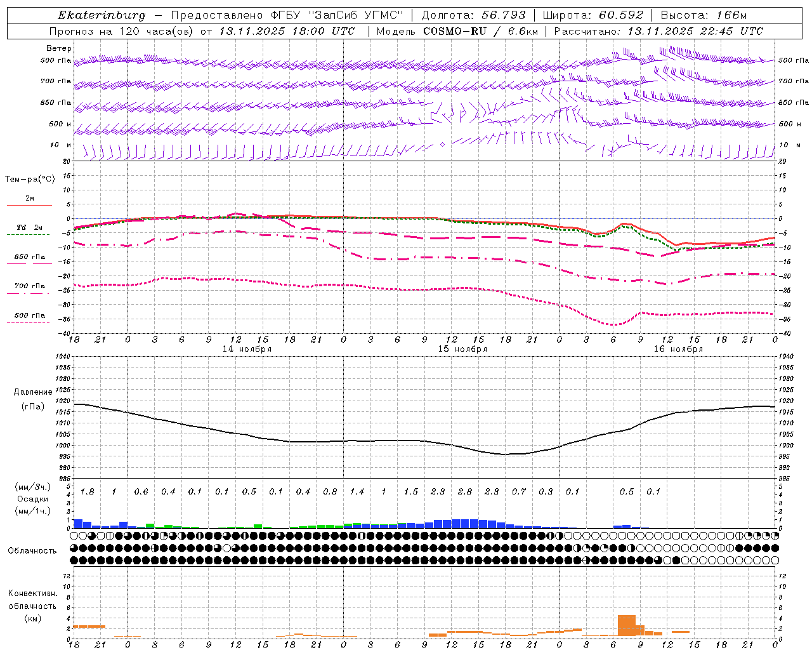This screenshot has width=812, height=650.
Task: Click the 'Давление' pressure label
Action: point(33,392)
